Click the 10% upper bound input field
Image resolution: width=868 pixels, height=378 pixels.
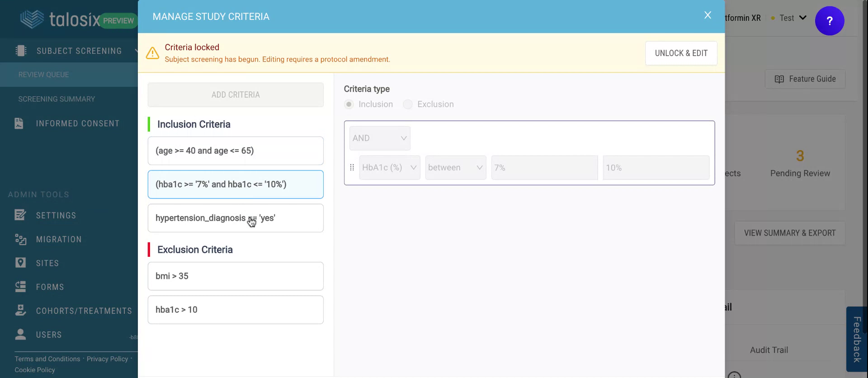(656, 168)
